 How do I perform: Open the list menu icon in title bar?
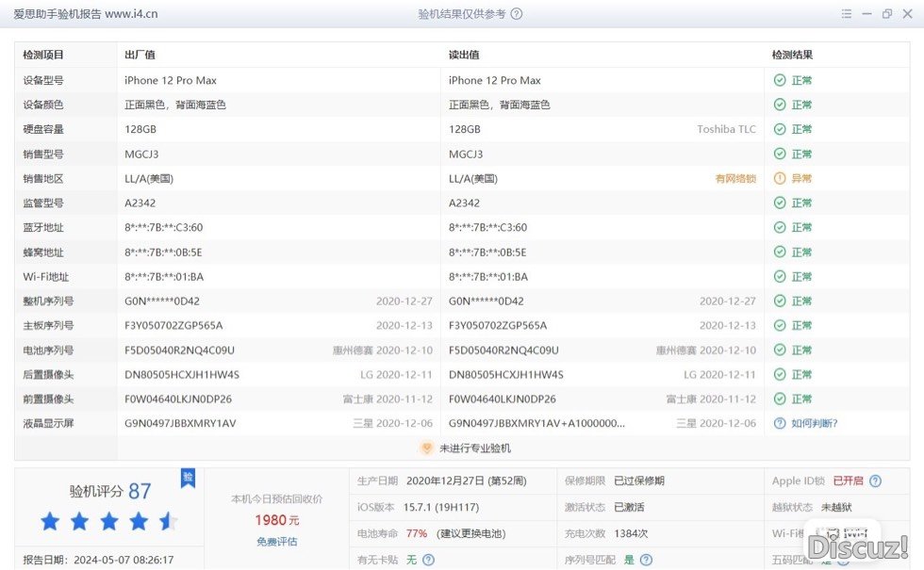click(x=847, y=13)
